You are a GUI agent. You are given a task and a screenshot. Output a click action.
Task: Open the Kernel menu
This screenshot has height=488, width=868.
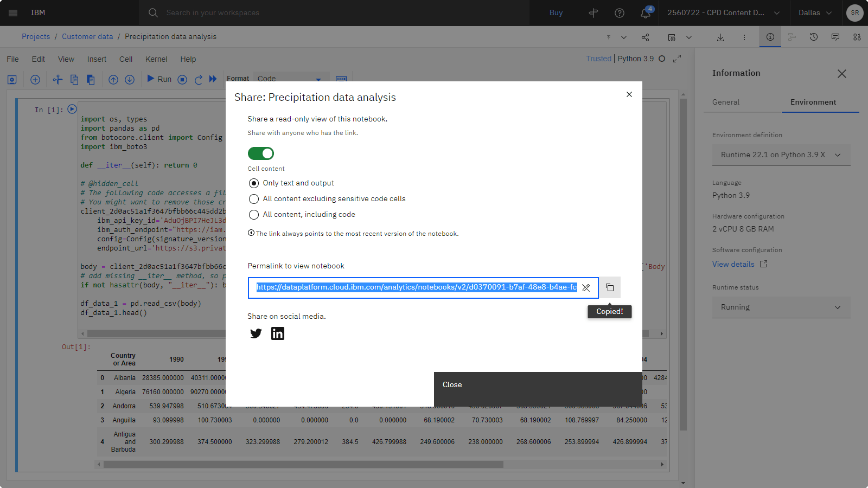156,59
